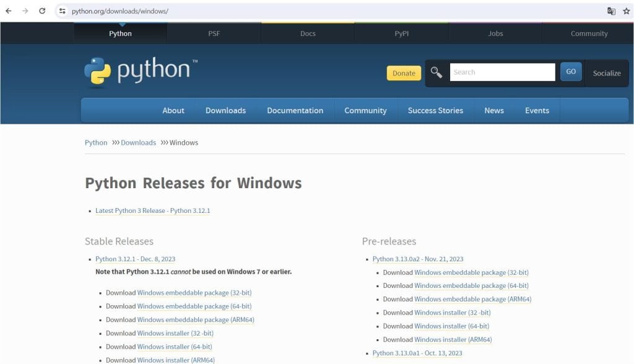Click inside the Search input field
The height and width of the screenshot is (364, 634).
coord(502,72)
